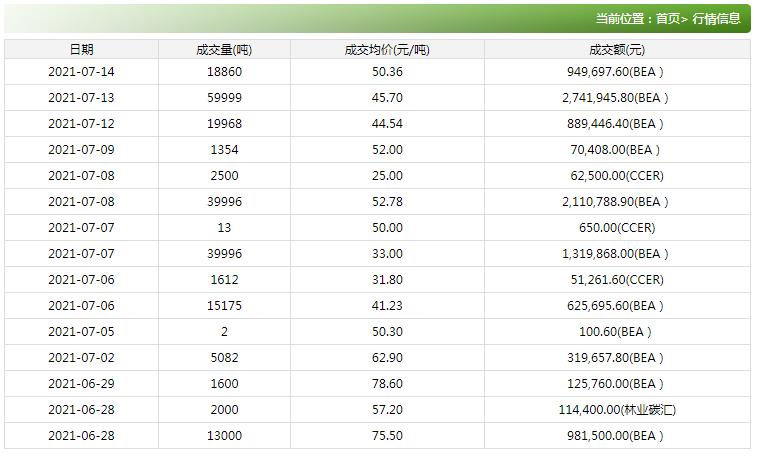This screenshot has width=762, height=459.
Task: Click amount 70,408.00(BEA)
Action: click(x=615, y=150)
